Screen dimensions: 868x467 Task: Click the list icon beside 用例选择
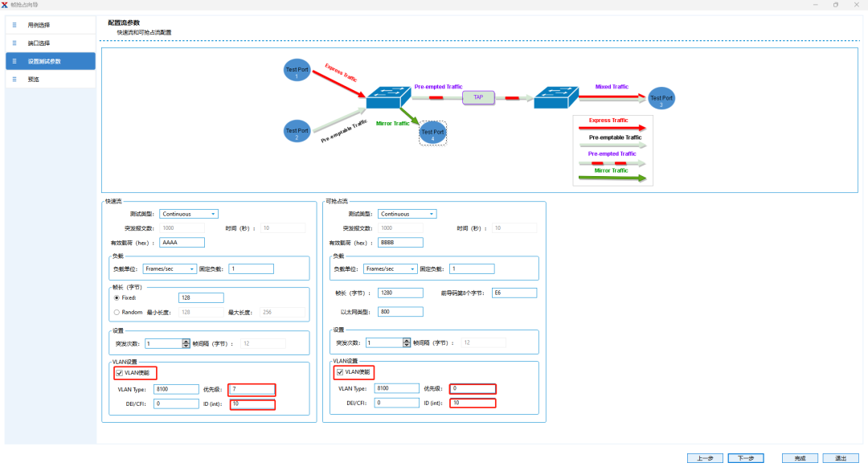click(14, 25)
